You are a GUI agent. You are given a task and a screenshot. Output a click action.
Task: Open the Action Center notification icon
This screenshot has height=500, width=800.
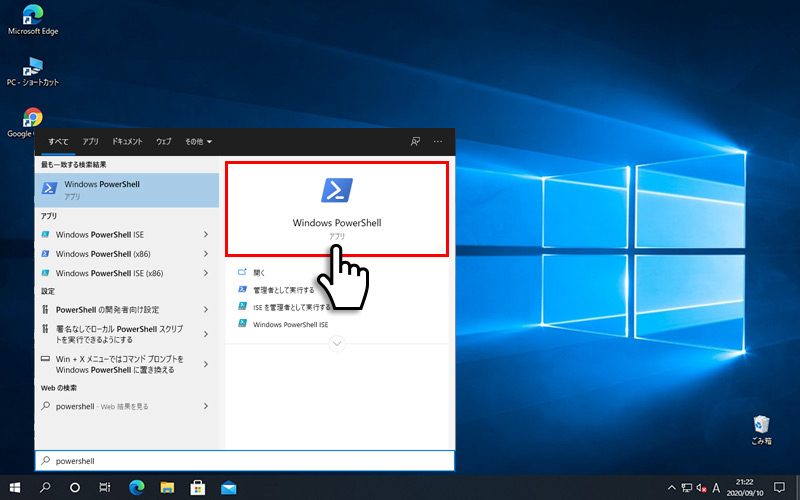pyautogui.click(x=779, y=487)
